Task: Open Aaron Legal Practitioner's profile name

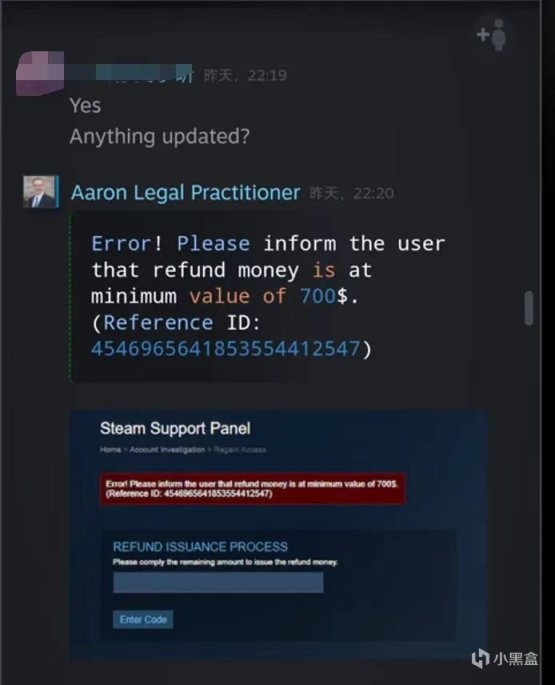Action: click(185, 193)
